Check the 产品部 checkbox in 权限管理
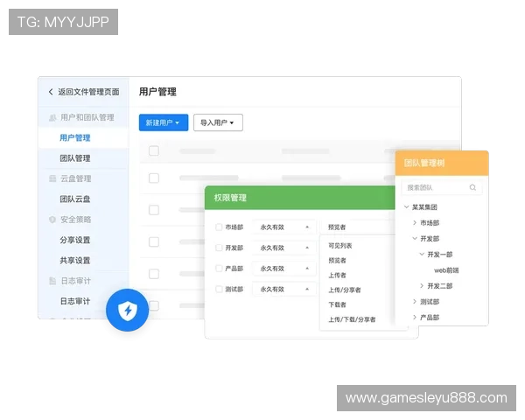The width and height of the screenshot is (525, 420). 219,269
